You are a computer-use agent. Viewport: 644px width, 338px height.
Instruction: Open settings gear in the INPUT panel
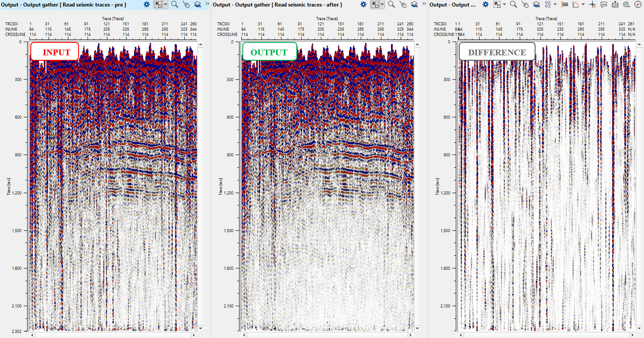click(x=147, y=4)
